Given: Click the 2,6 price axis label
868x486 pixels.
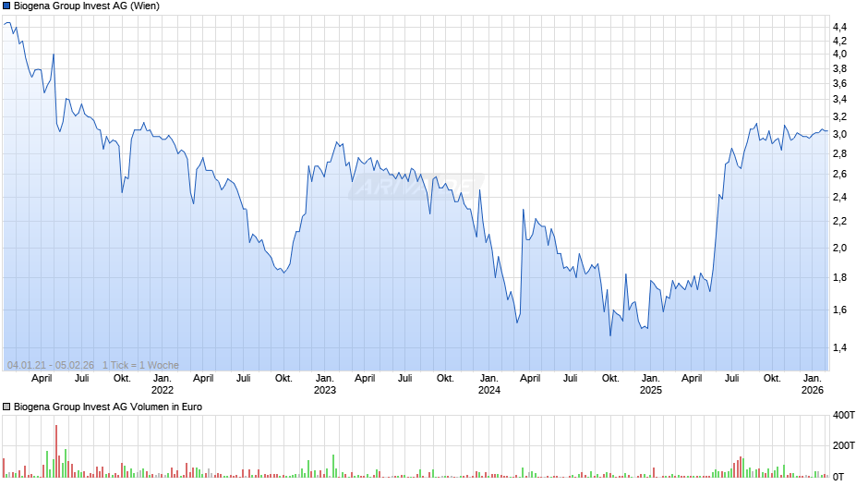Looking at the screenshot, I should point(839,174).
